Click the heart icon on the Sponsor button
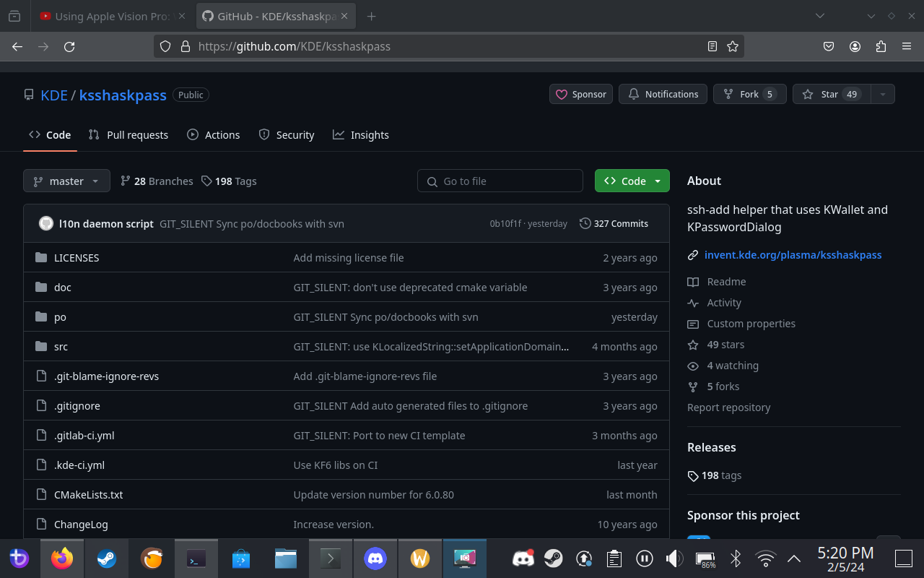The width and height of the screenshot is (924, 578). click(563, 94)
